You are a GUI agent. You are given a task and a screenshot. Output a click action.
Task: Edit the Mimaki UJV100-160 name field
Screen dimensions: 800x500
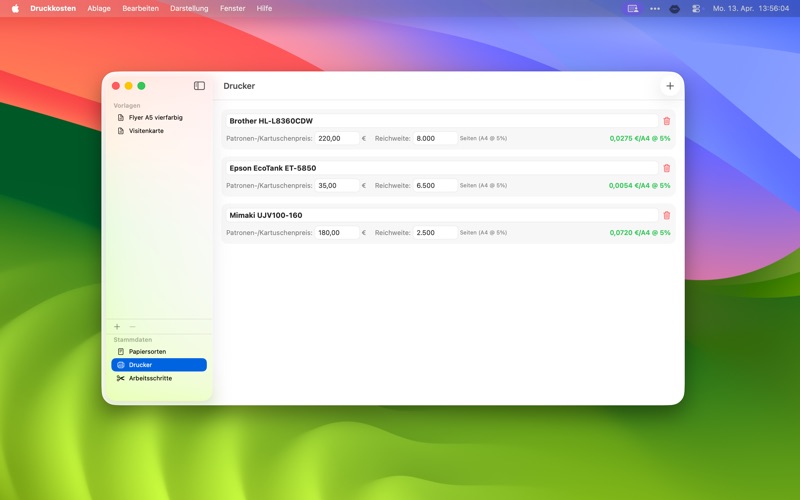(x=442, y=215)
